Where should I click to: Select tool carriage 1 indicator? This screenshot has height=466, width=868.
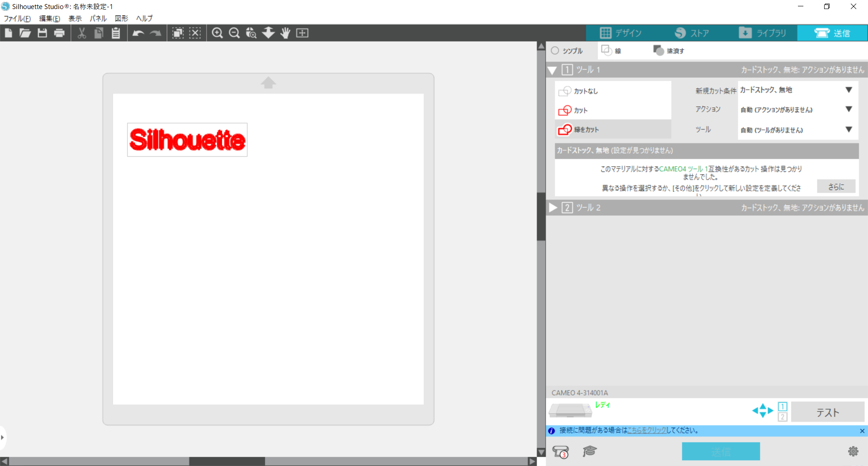pos(783,406)
